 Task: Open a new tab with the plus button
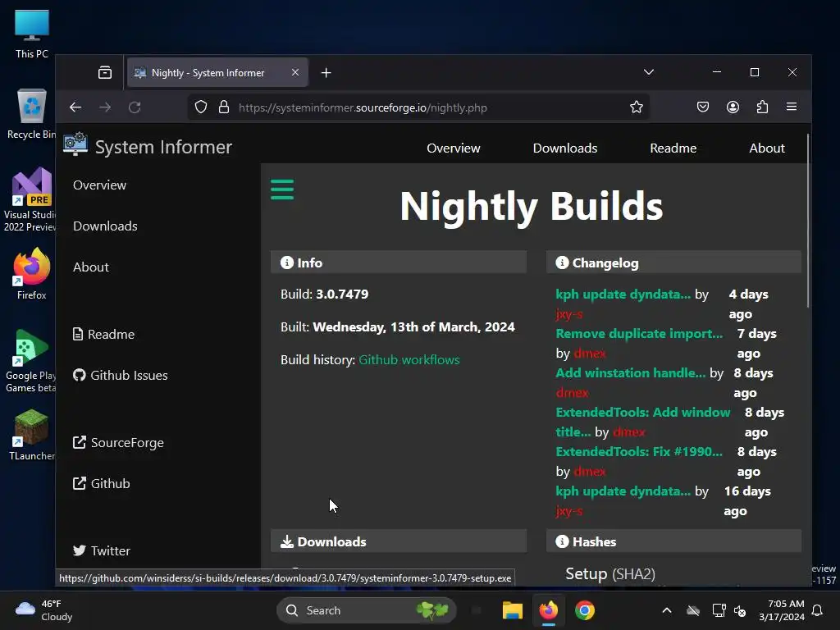pyautogui.click(x=326, y=72)
